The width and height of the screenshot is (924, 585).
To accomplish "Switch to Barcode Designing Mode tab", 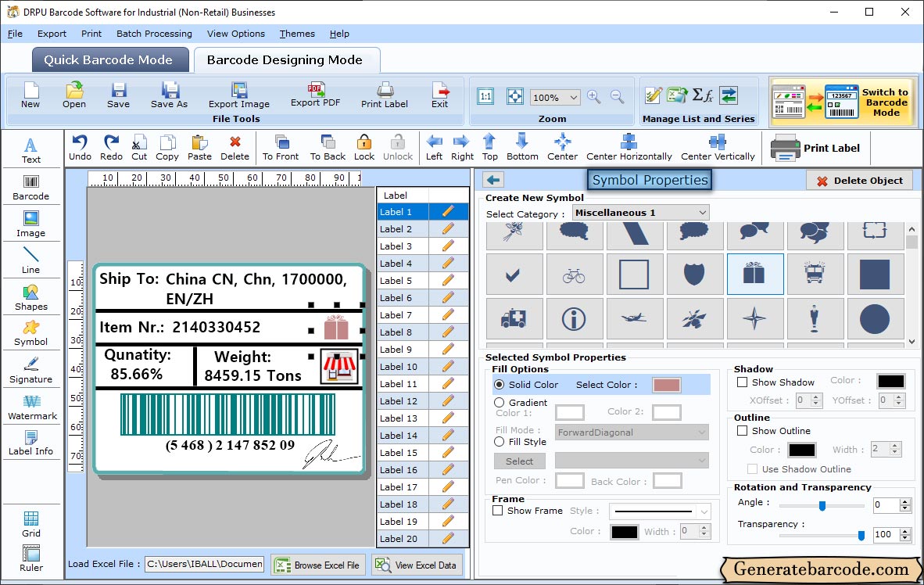I will (286, 59).
